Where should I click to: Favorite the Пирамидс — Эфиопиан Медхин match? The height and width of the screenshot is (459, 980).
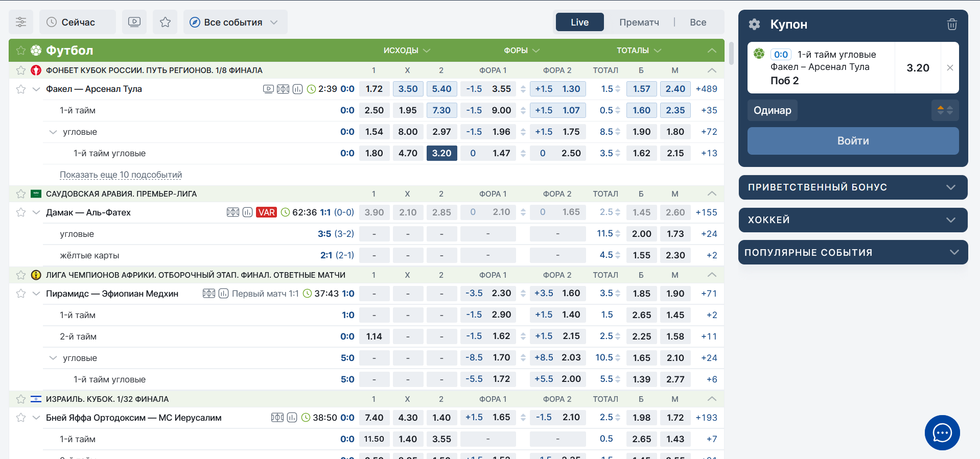21,294
